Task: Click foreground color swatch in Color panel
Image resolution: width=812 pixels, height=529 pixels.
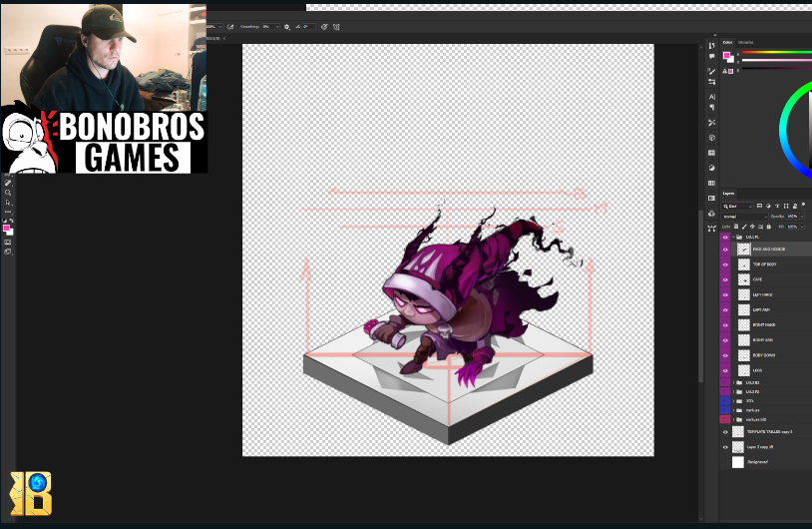Action: click(726, 55)
